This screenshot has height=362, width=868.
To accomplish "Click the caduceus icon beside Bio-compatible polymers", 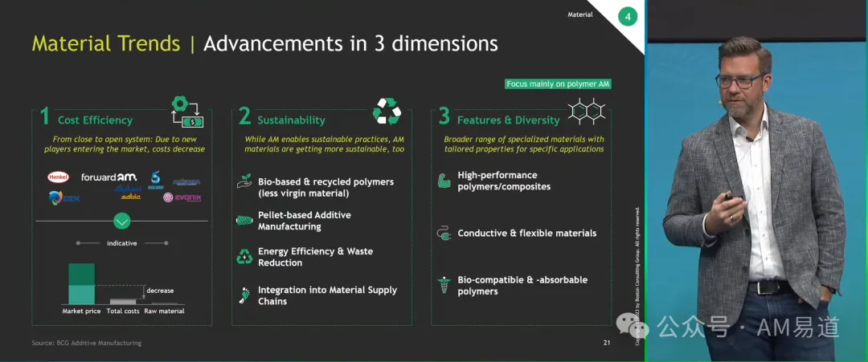I will pyautogui.click(x=444, y=285).
